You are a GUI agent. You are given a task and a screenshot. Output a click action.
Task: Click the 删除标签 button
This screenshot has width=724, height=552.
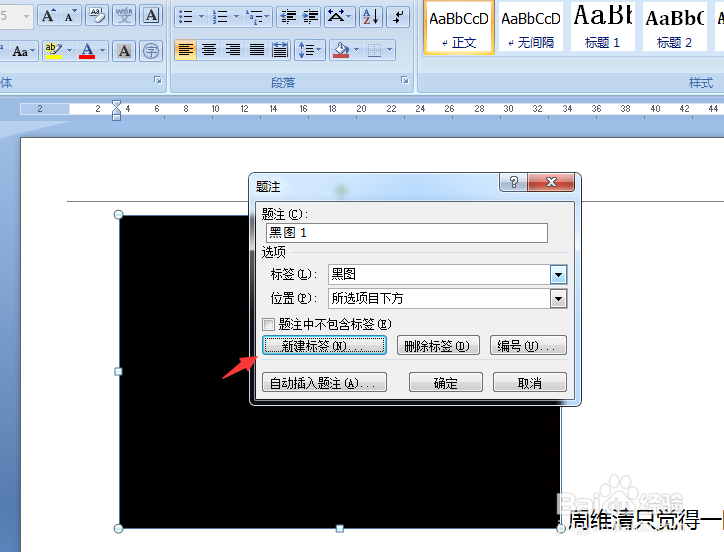coord(438,346)
